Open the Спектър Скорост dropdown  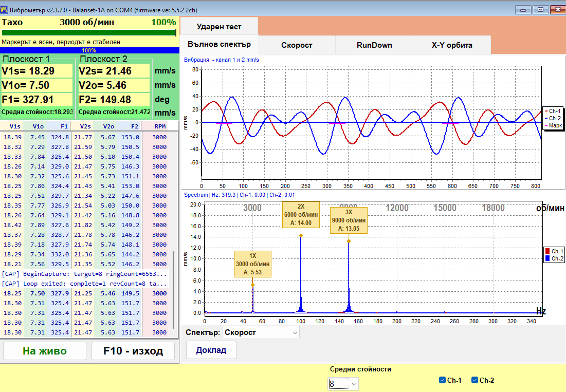261,332
